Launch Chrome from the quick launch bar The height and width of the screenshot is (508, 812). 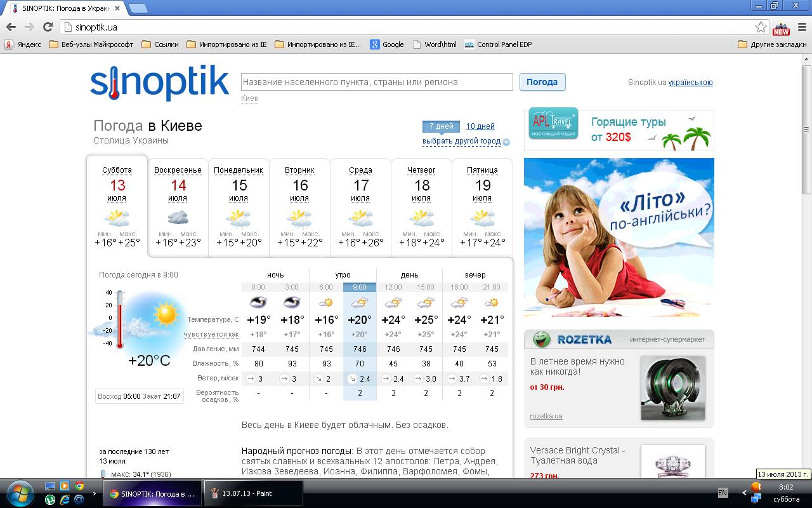(x=79, y=486)
